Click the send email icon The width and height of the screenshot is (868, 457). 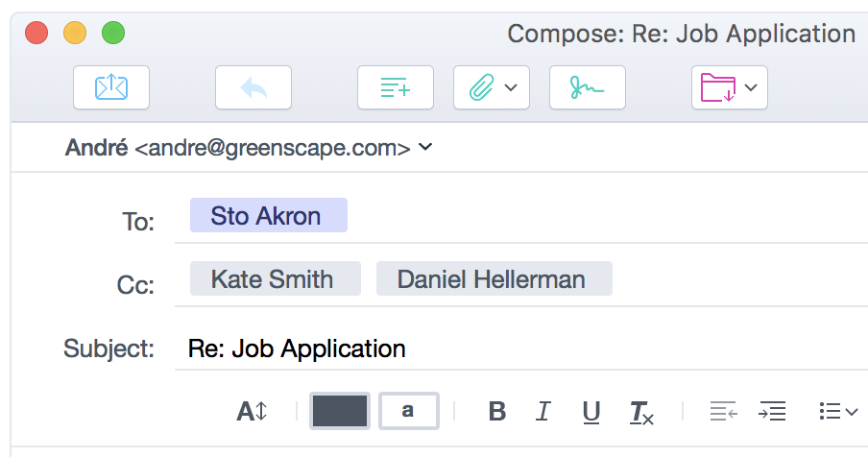[111, 87]
